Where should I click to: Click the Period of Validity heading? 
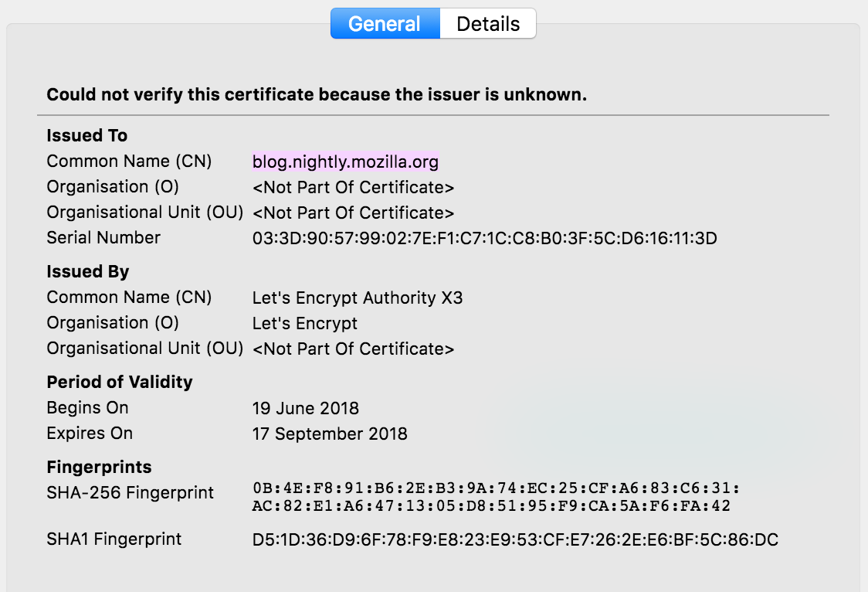click(x=120, y=383)
